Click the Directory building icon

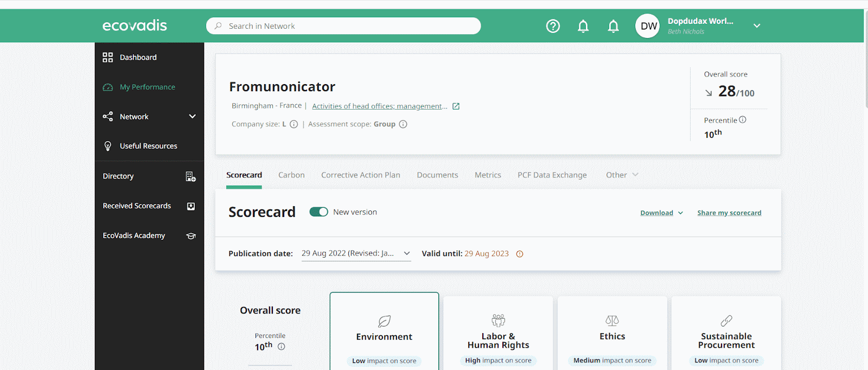[191, 176]
